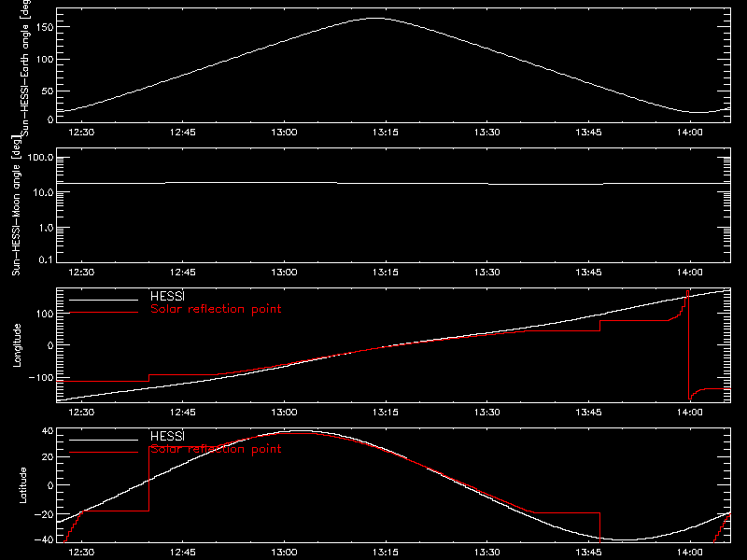This screenshot has height=560, width=747.
Task: Click the 40 tick on the Latitude axis
Action: [x=48, y=431]
